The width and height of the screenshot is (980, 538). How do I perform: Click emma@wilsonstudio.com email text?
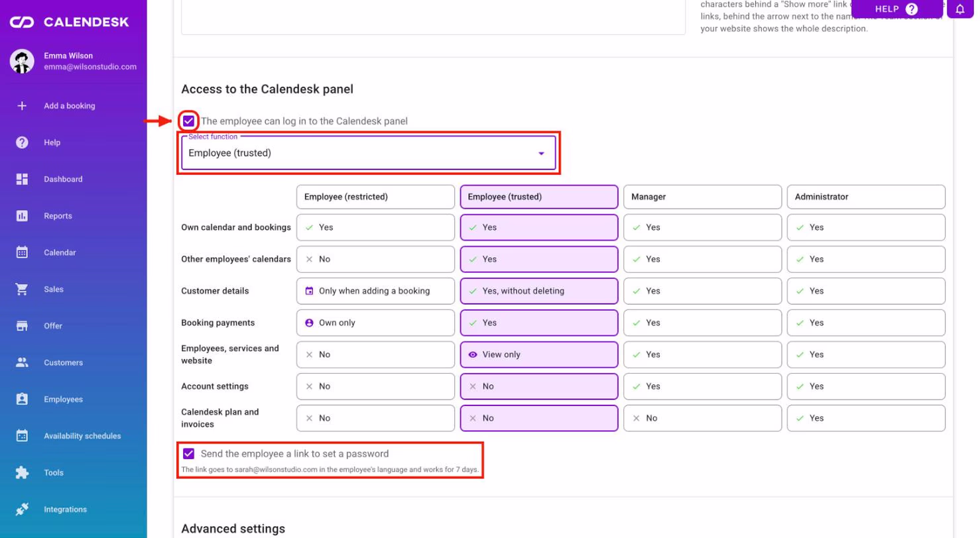(90, 67)
